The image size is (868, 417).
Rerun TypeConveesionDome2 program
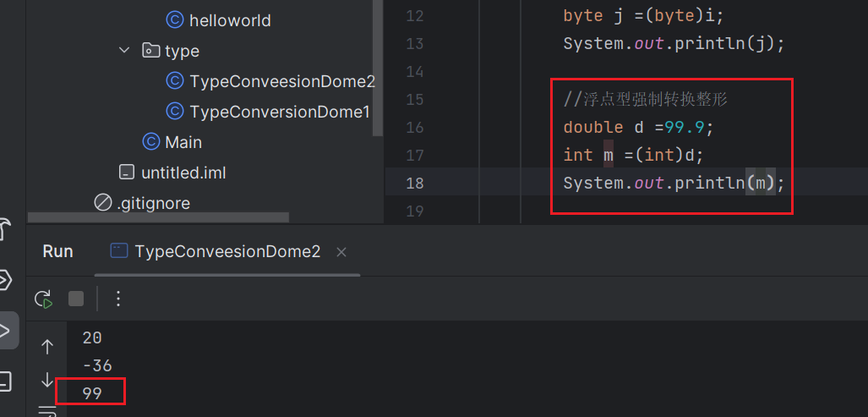[x=43, y=298]
